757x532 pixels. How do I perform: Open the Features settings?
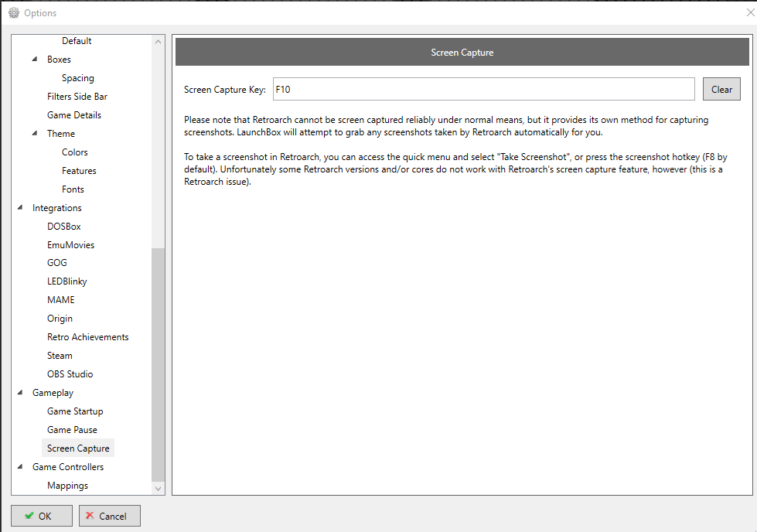(79, 171)
